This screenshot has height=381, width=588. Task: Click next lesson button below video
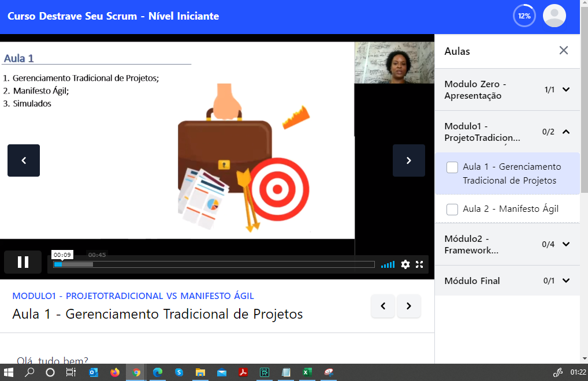(409, 306)
